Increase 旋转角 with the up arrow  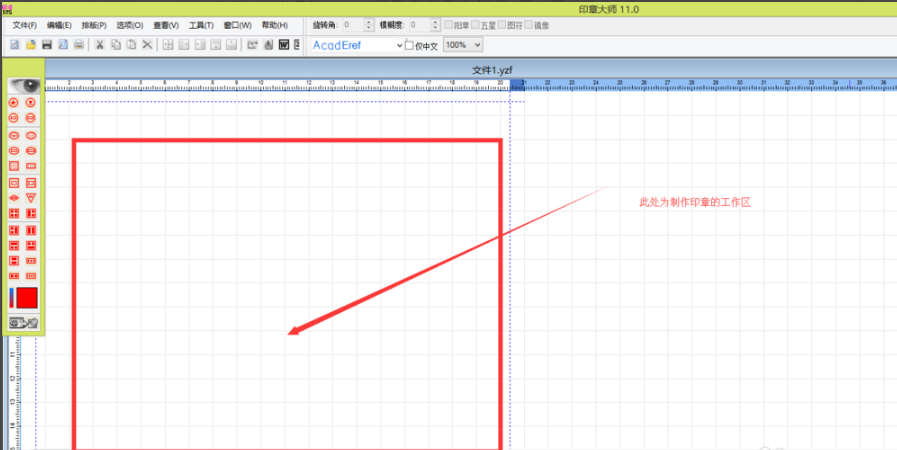point(368,22)
